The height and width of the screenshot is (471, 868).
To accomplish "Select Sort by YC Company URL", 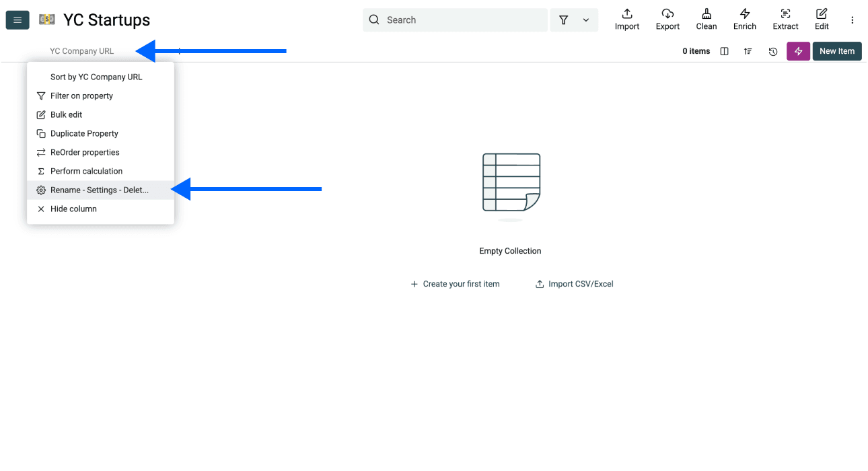I will tap(96, 77).
